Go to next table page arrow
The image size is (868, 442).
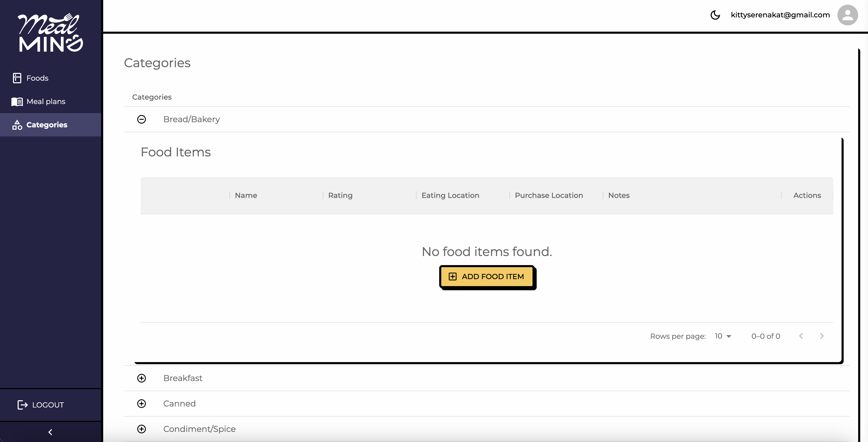click(x=822, y=336)
